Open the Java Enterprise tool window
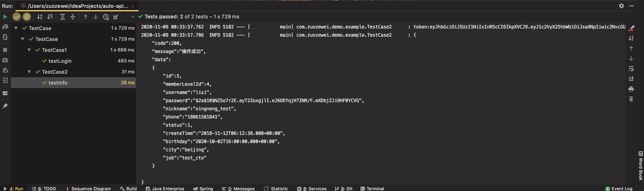Image resolution: width=644 pixels, height=191 pixels. coord(165,188)
